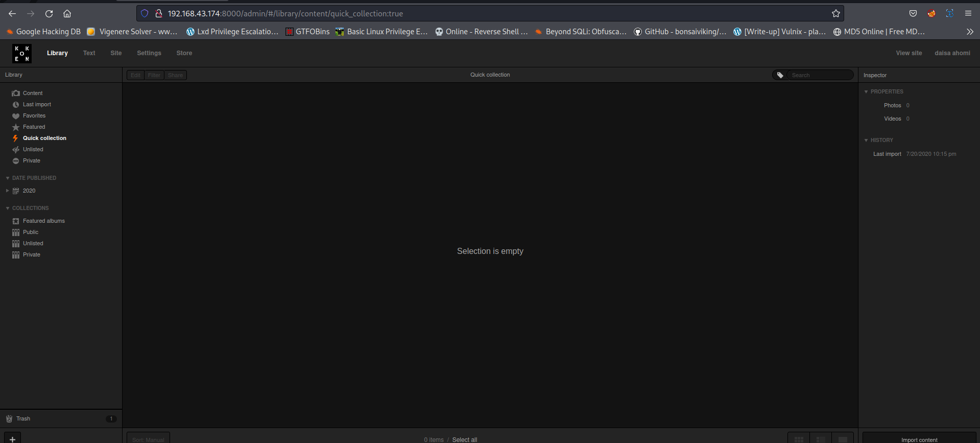Screen dimensions: 980x443
Task: Click the Trash bin icon
Action: pos(9,418)
